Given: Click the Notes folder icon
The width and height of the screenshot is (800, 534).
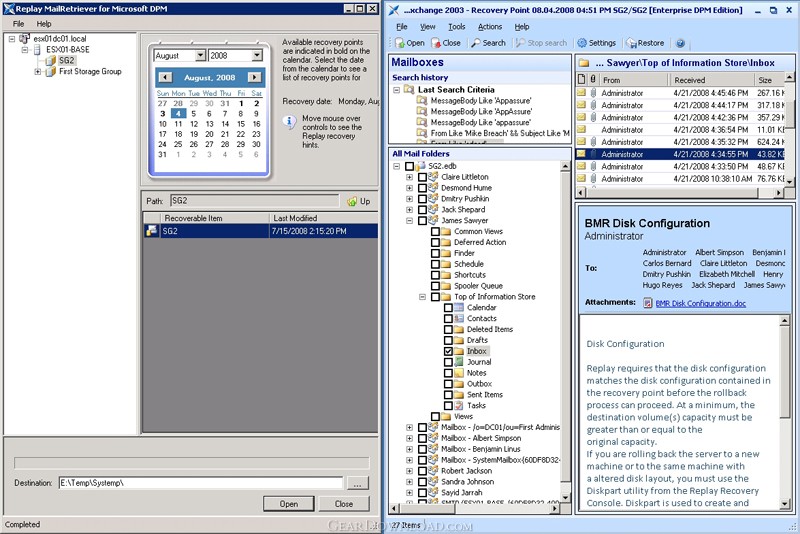Looking at the screenshot, I should [459, 373].
